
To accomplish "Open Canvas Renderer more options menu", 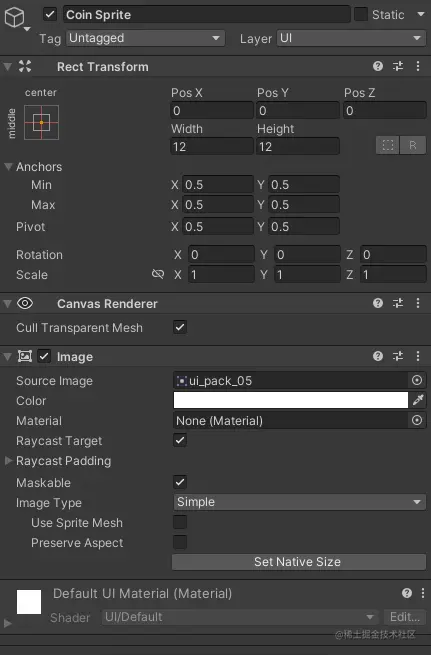I will click(x=418, y=303).
